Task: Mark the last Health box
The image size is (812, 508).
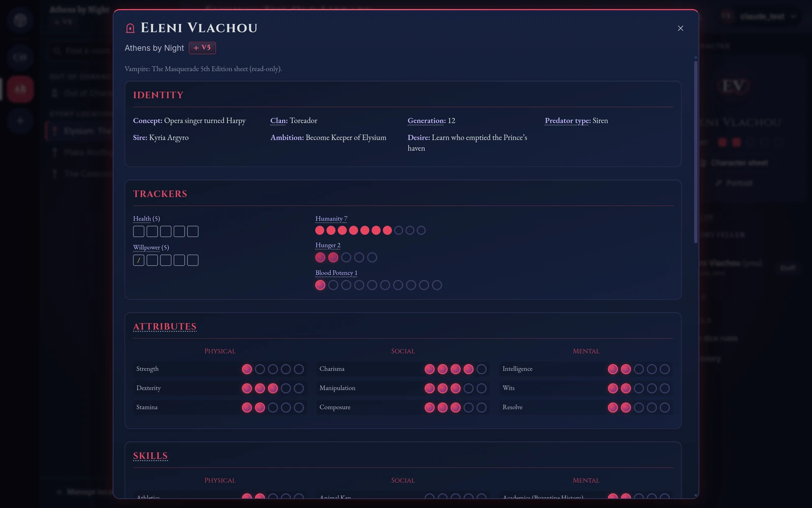Action: pyautogui.click(x=193, y=231)
